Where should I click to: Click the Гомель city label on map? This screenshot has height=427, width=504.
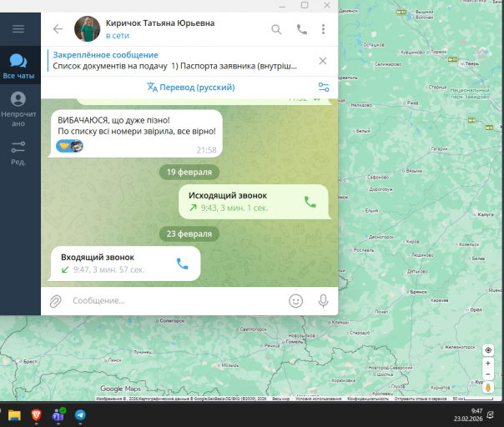[x=295, y=342]
